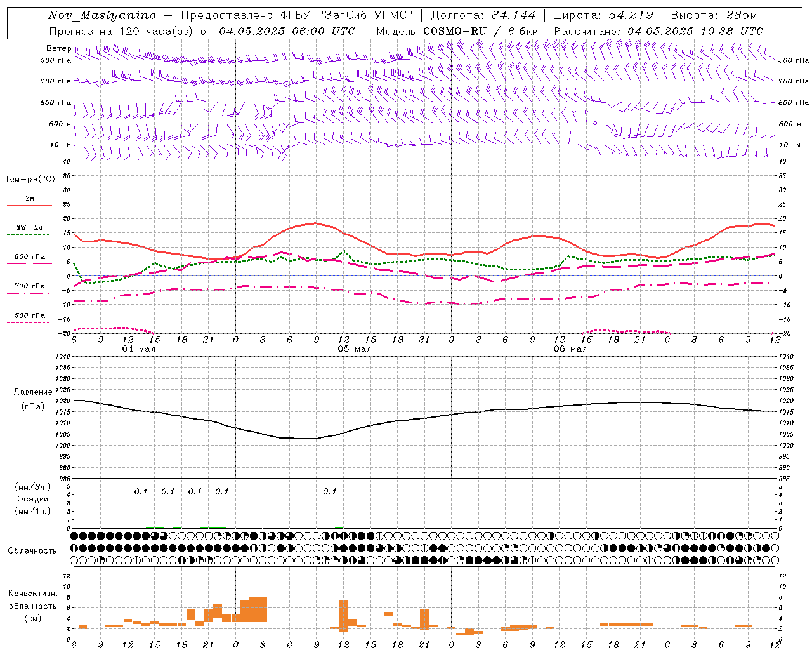Click the station name Nov_Maslyanino in header
Viewport: 812px width, 650px height.
tap(102, 15)
